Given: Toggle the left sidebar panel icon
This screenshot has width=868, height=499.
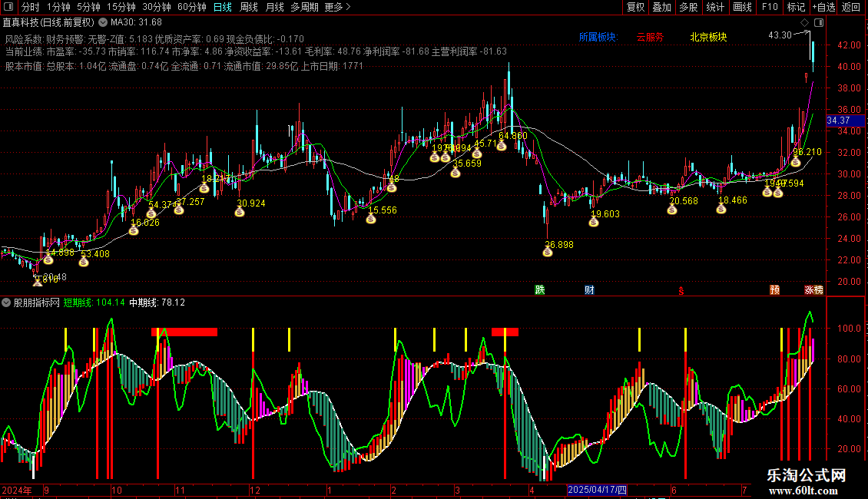Looking at the screenshot, I should coord(8,7).
